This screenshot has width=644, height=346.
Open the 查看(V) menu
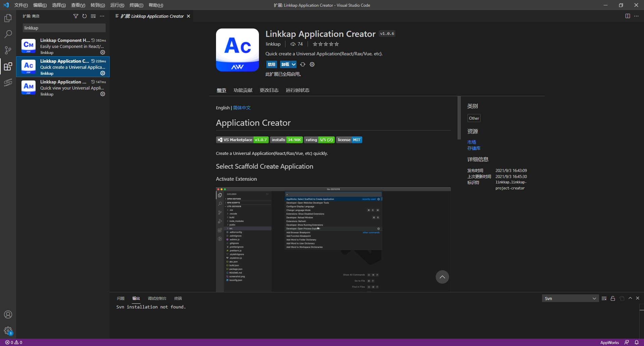tap(78, 5)
